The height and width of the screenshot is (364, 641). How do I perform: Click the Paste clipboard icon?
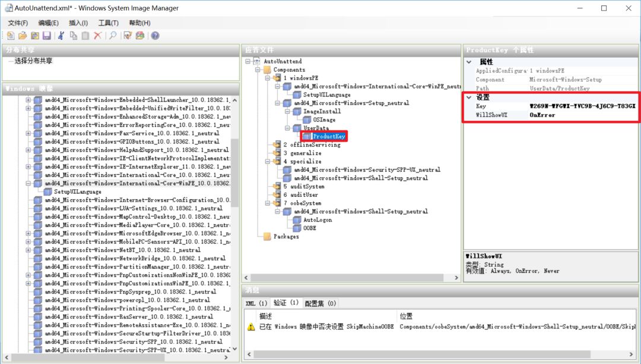click(x=85, y=36)
